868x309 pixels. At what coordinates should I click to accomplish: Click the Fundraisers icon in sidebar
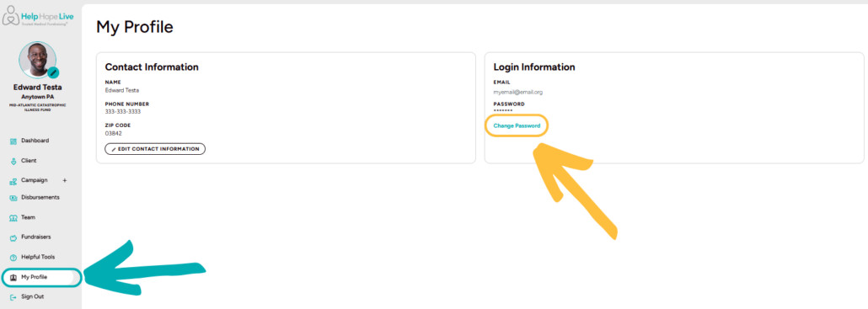[x=13, y=237]
